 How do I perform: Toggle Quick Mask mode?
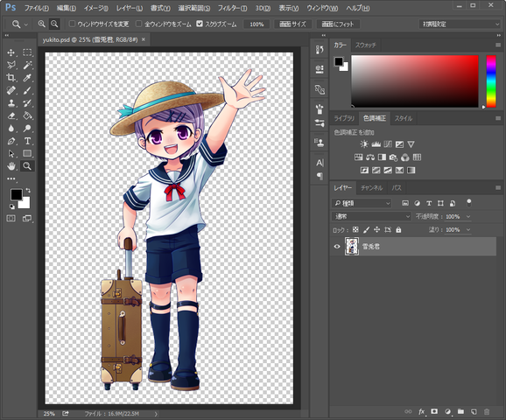pos(11,219)
